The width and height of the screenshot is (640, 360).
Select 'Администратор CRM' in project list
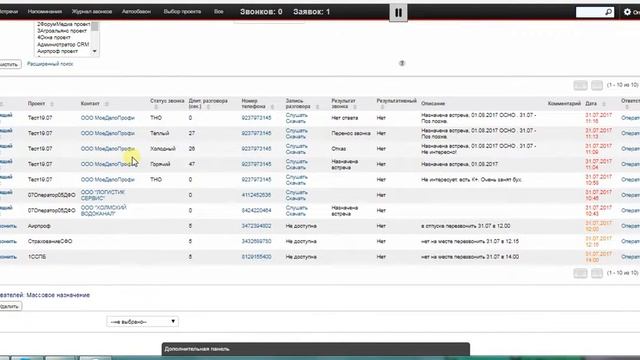click(63, 44)
